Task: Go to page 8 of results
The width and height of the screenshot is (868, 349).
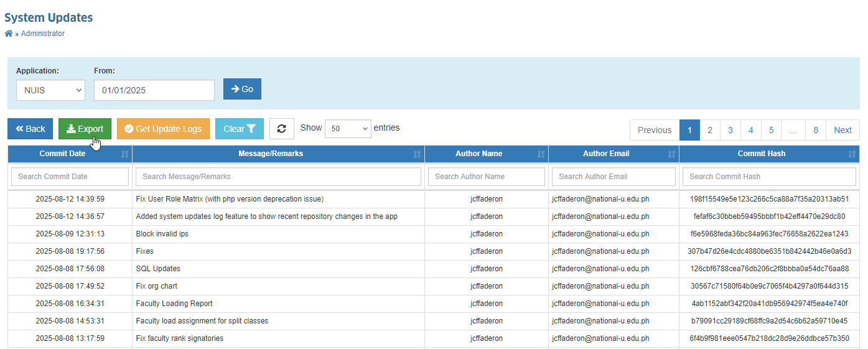Action: [x=816, y=130]
